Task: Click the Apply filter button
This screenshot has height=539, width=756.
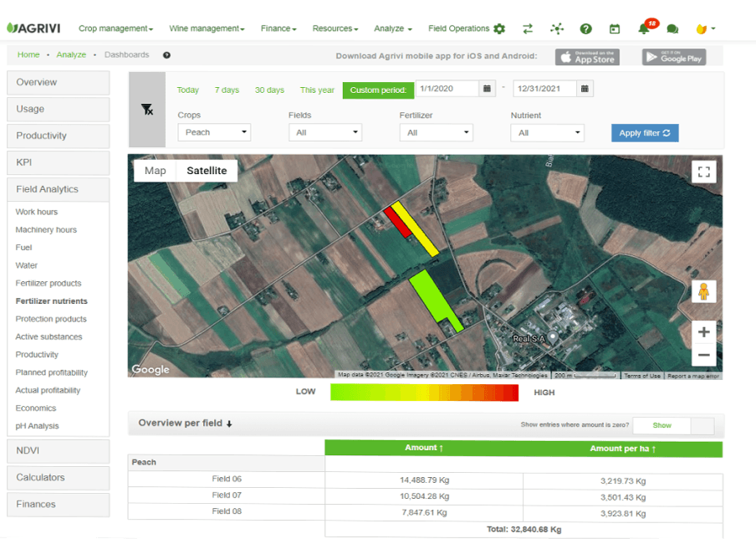Action: click(645, 133)
